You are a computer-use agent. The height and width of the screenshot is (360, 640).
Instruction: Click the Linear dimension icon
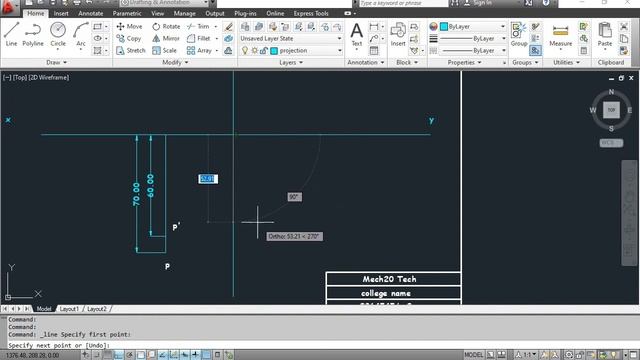[373, 27]
